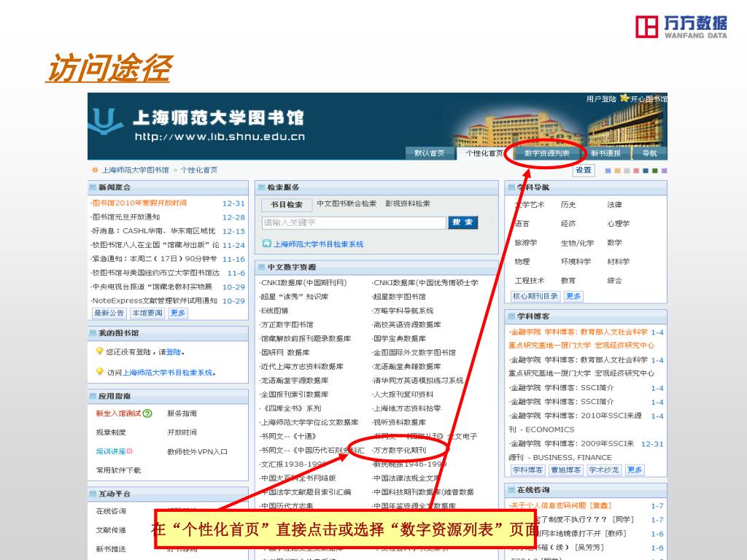Screen dimensions: 747x560
Task: Open the 新生入馆测试 link
Action: coord(119,413)
